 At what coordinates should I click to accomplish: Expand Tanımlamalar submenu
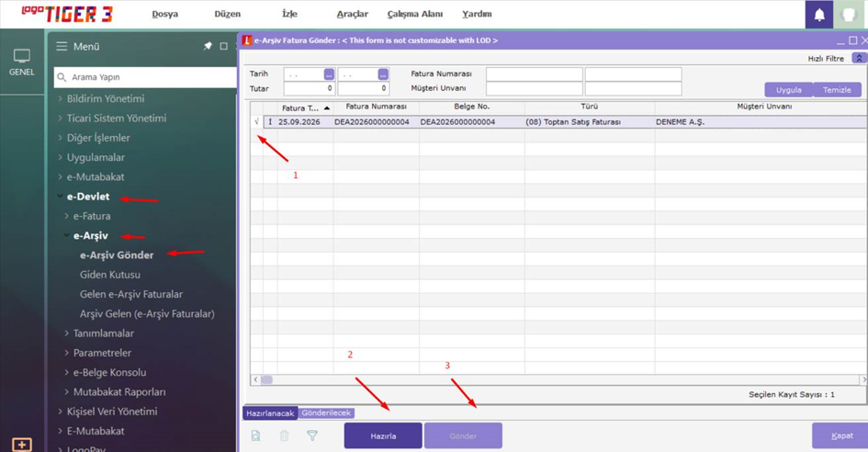(67, 333)
